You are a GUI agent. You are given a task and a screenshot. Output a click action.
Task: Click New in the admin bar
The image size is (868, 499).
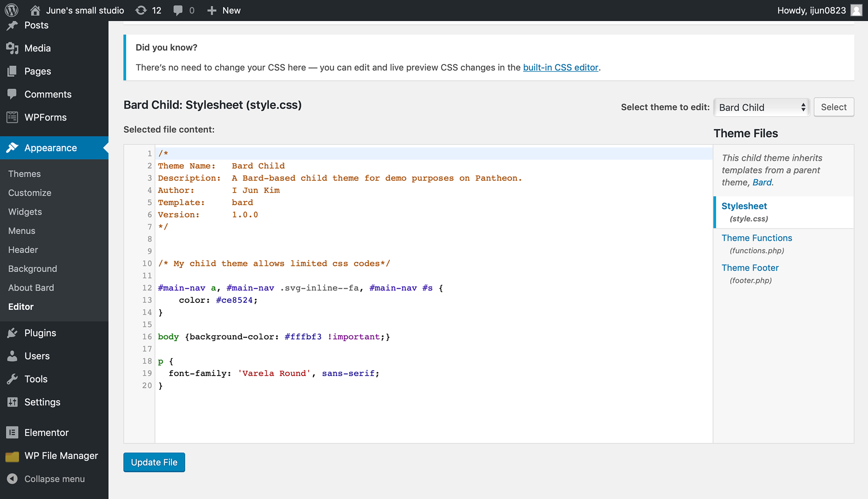(x=231, y=10)
